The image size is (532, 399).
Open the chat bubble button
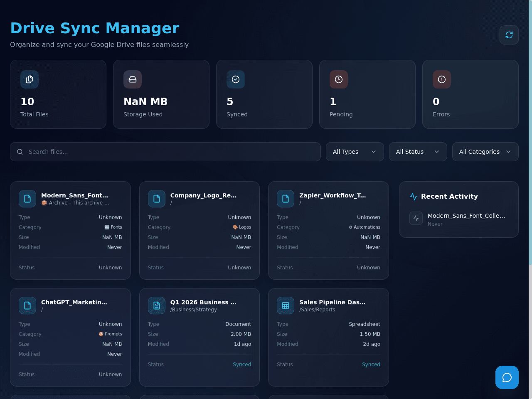pyautogui.click(x=507, y=377)
